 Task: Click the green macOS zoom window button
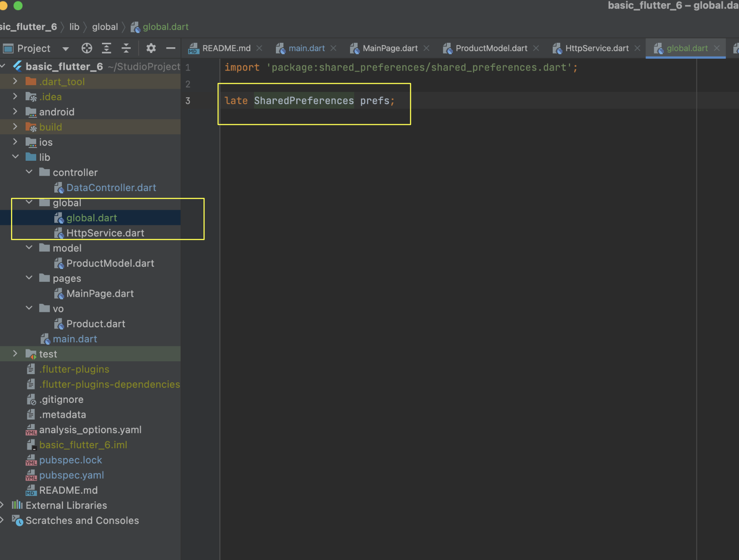pyautogui.click(x=18, y=5)
